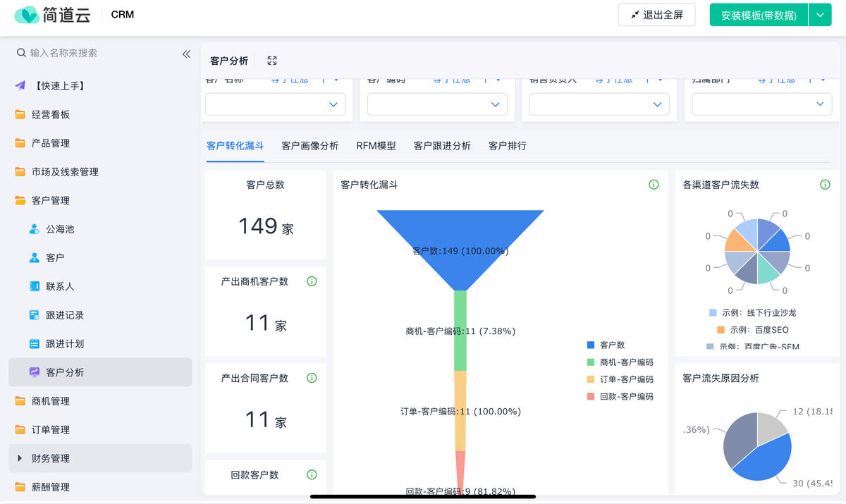The height and width of the screenshot is (504, 846).
Task: Open the 薪酬管理 folder
Action: pos(100,487)
